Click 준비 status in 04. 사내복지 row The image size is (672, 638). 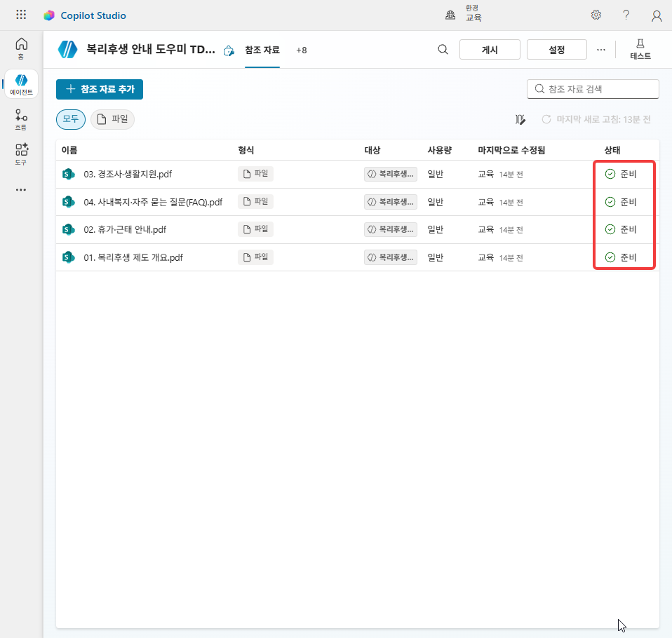coord(629,202)
